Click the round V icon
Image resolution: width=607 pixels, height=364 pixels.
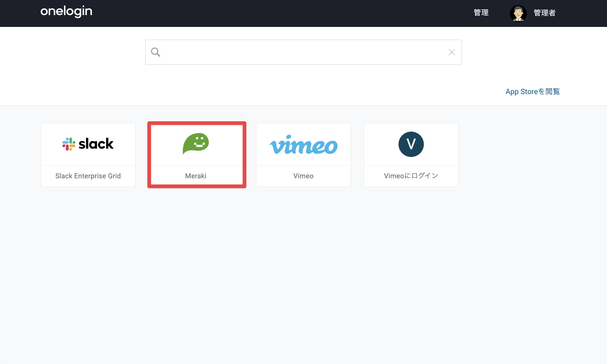tap(411, 144)
